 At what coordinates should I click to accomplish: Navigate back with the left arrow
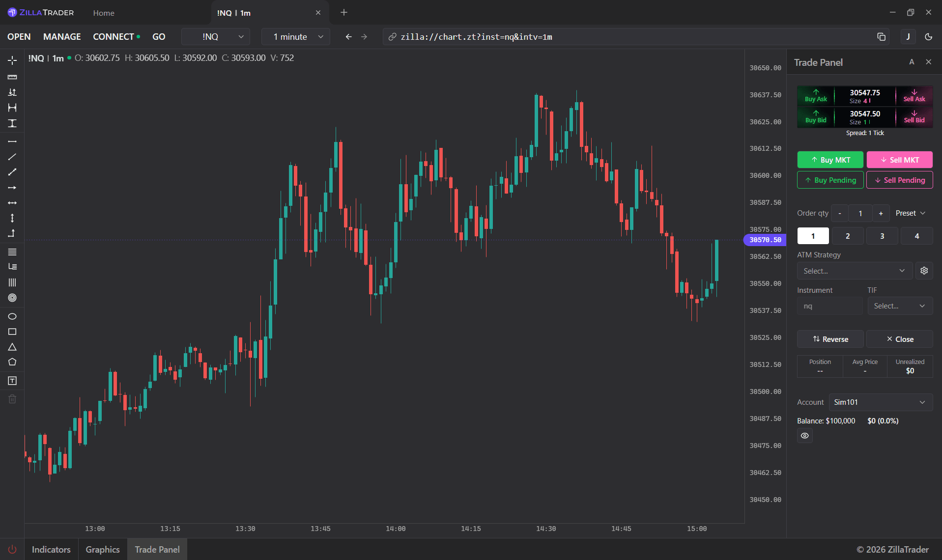tap(348, 37)
